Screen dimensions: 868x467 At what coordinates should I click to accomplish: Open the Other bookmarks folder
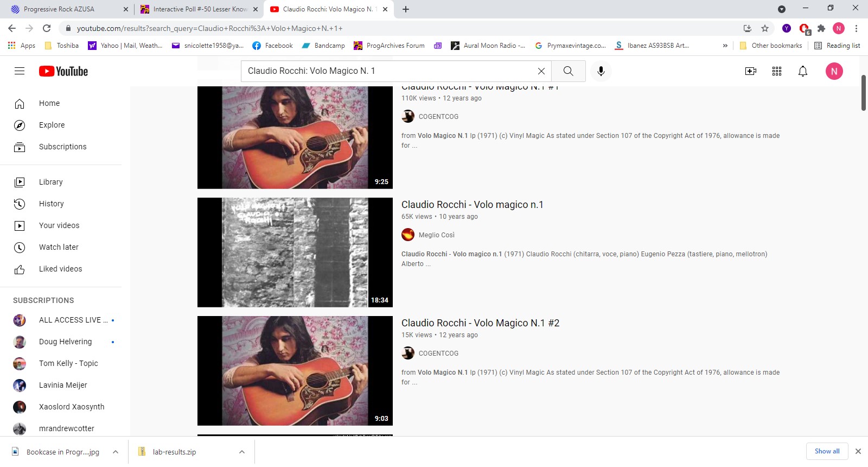770,46
